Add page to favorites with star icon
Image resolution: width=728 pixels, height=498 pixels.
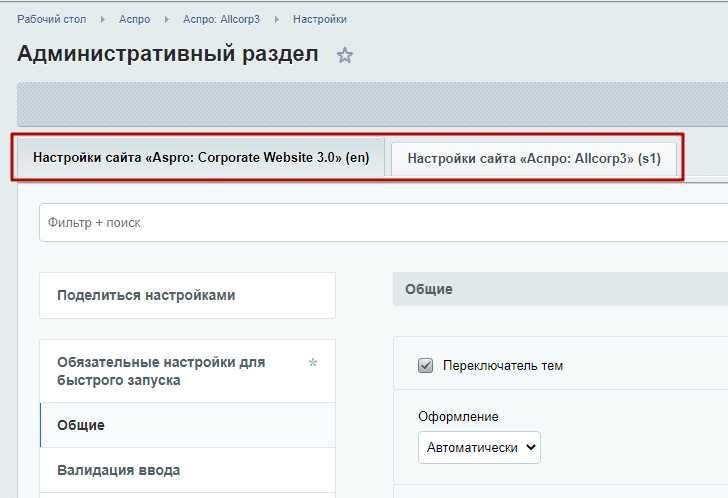[x=344, y=55]
